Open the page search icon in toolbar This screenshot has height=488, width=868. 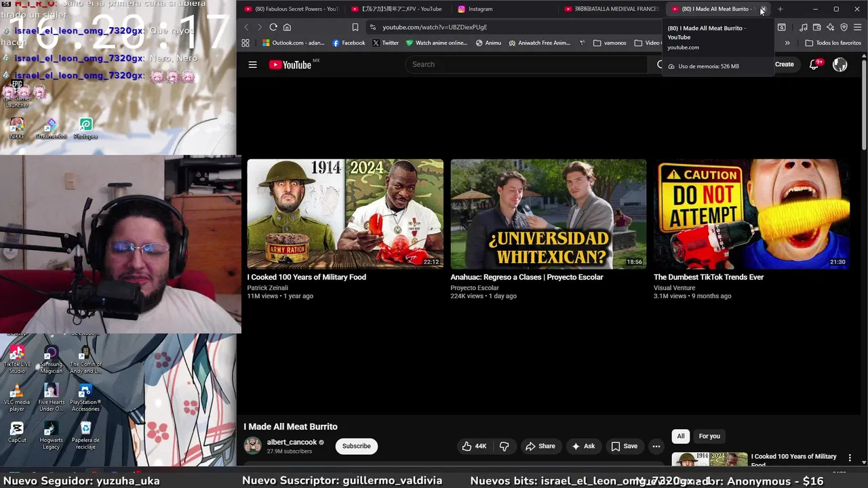(x=782, y=27)
